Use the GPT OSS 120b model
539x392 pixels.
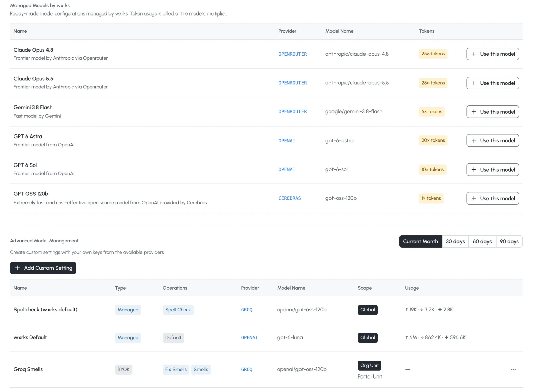tap(493, 198)
